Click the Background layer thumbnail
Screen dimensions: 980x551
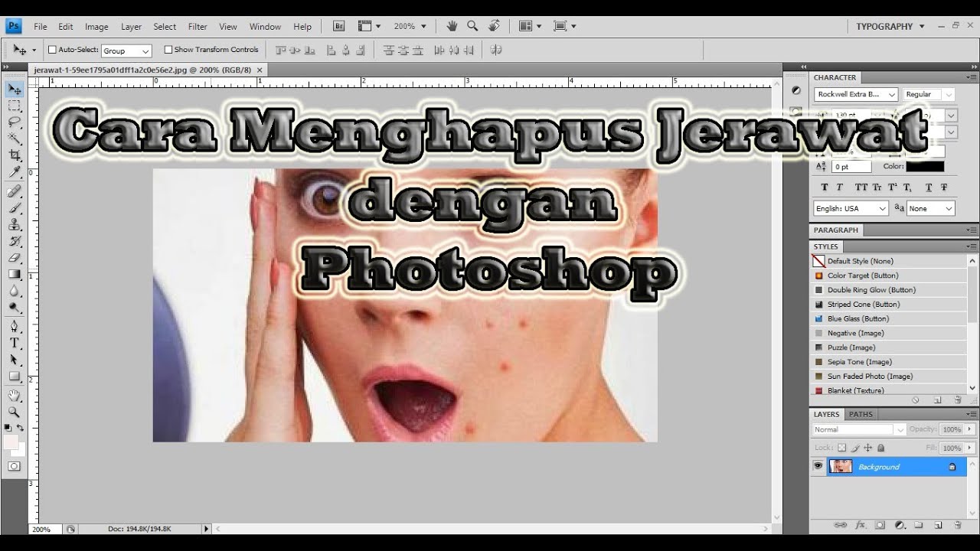point(841,466)
